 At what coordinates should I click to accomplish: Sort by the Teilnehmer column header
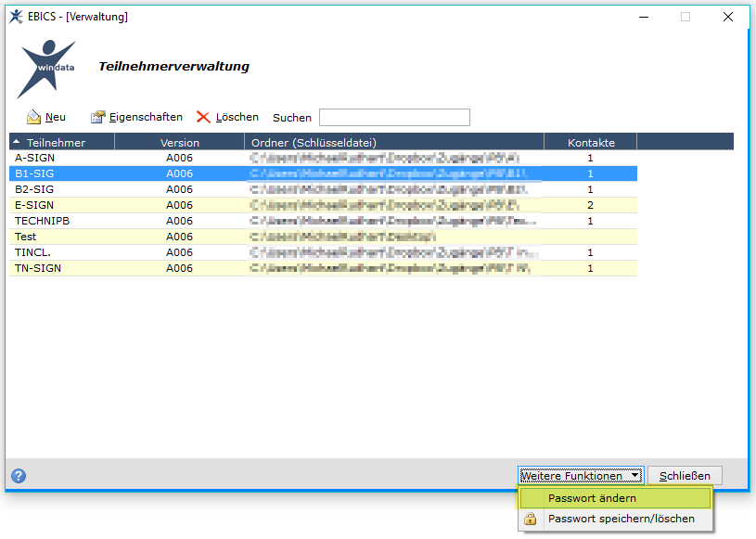coord(62,142)
